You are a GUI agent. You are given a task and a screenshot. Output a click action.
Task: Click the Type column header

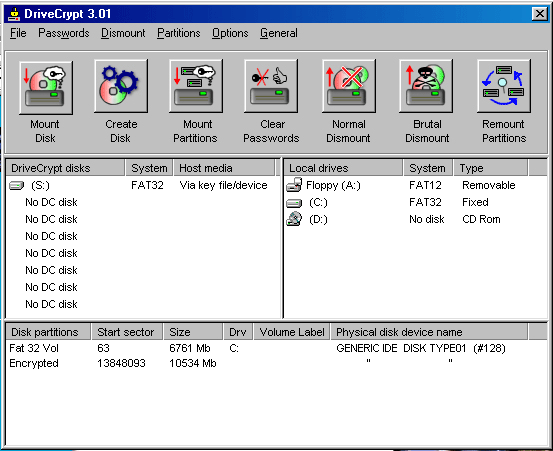[491, 168]
